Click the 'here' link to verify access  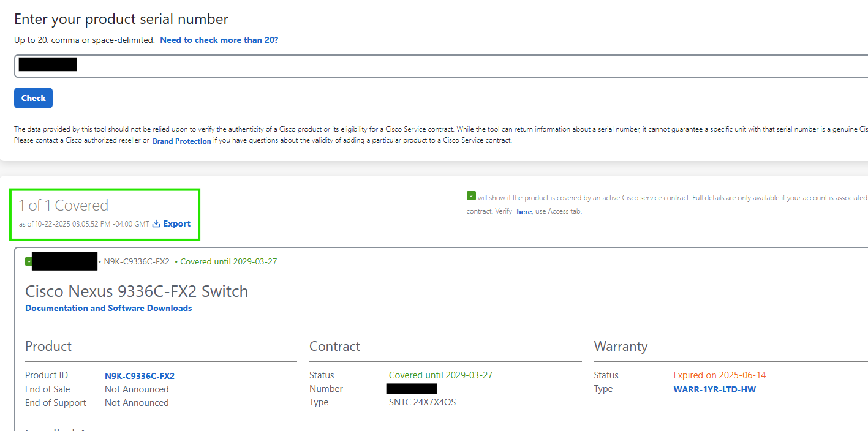[524, 212]
